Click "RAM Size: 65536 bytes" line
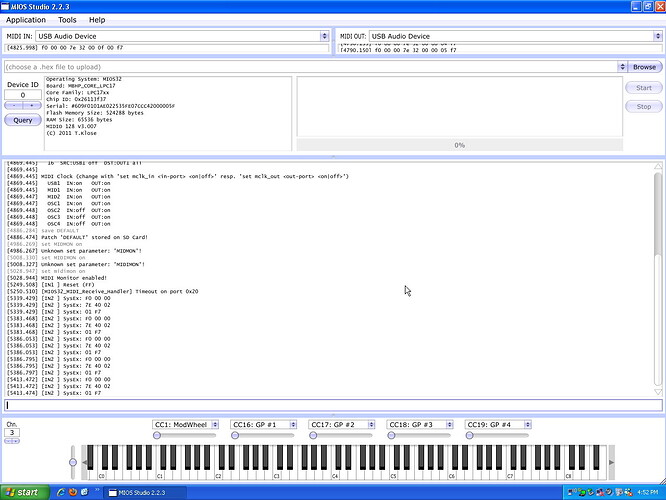Viewport: 666px width, 500px height. (79, 120)
